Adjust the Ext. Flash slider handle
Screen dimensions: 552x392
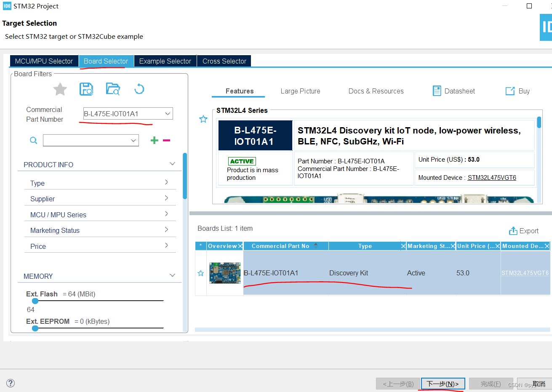click(35, 301)
